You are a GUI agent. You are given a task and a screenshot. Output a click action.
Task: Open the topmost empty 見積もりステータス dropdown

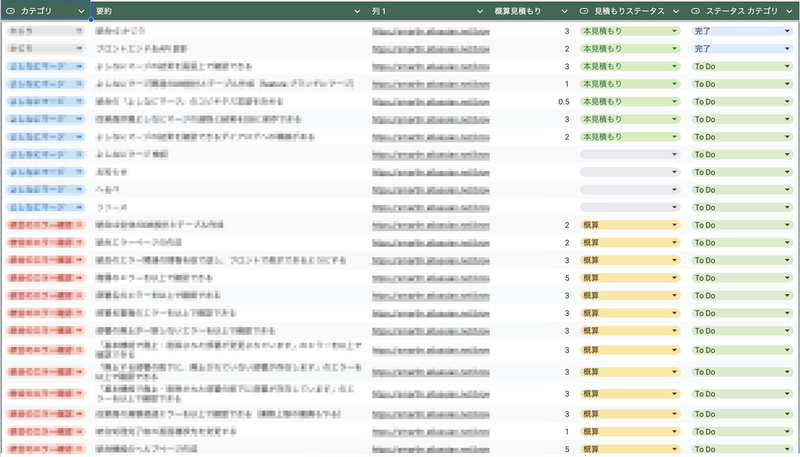pos(630,155)
